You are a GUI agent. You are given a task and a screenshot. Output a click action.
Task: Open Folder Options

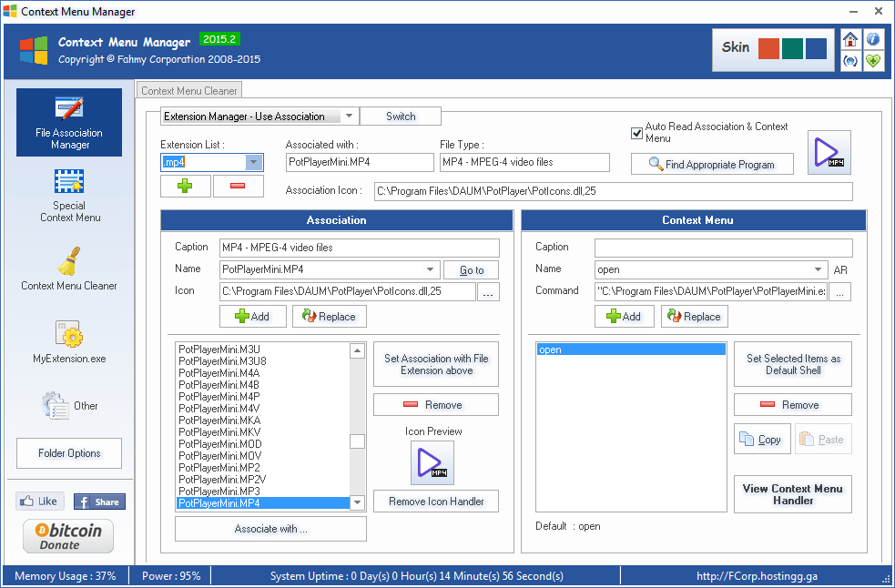click(x=69, y=453)
